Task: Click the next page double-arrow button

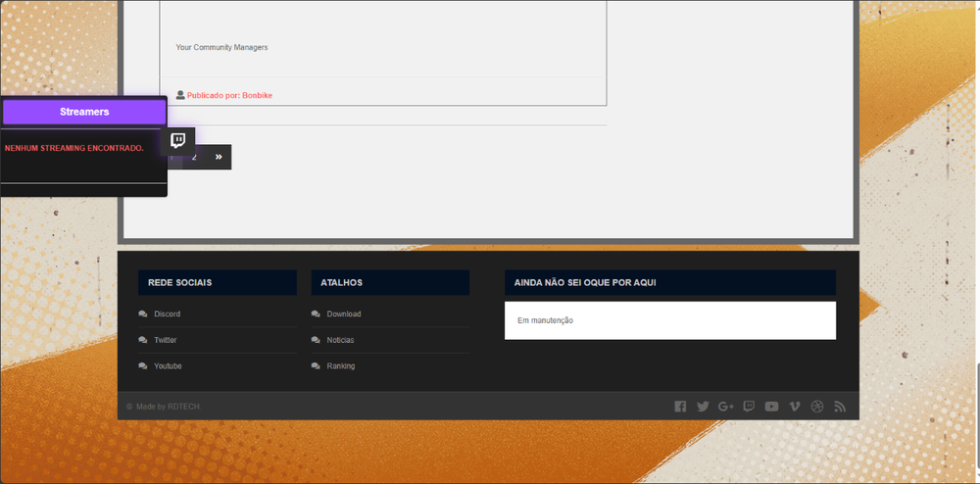Action: tap(219, 157)
